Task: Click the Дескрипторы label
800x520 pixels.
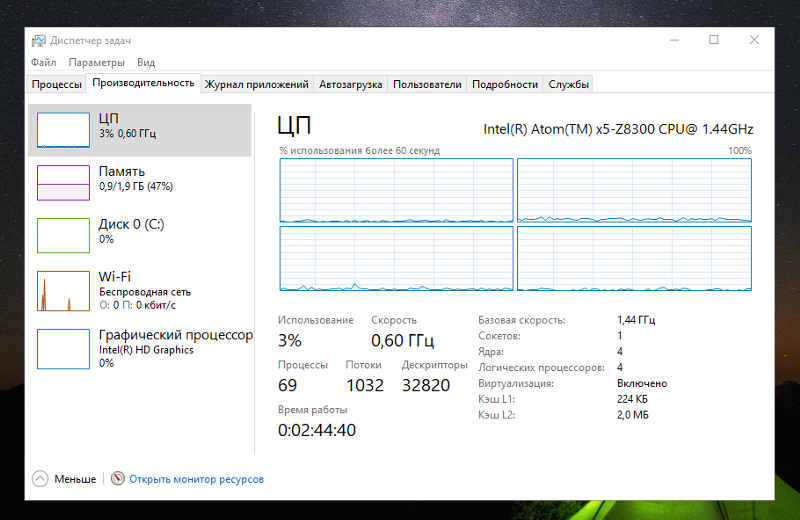Action: tap(435, 365)
